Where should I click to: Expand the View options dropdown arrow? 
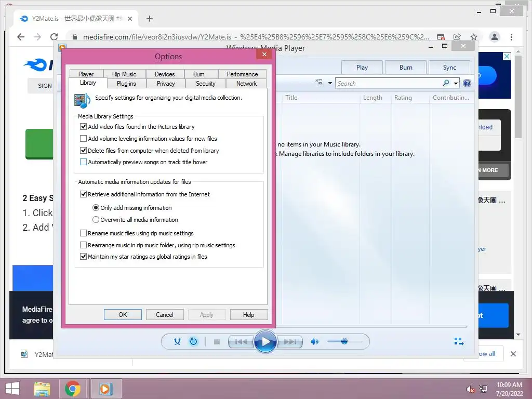click(x=330, y=83)
